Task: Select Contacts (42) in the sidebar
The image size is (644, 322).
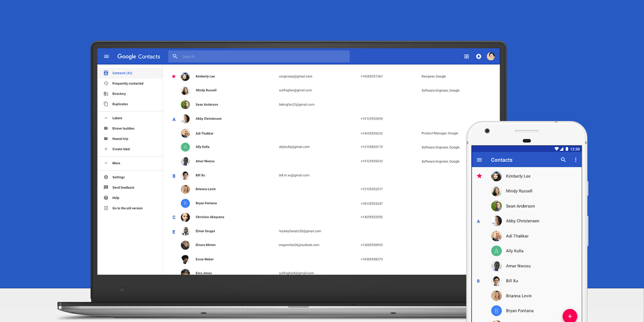Action: [x=130, y=73]
